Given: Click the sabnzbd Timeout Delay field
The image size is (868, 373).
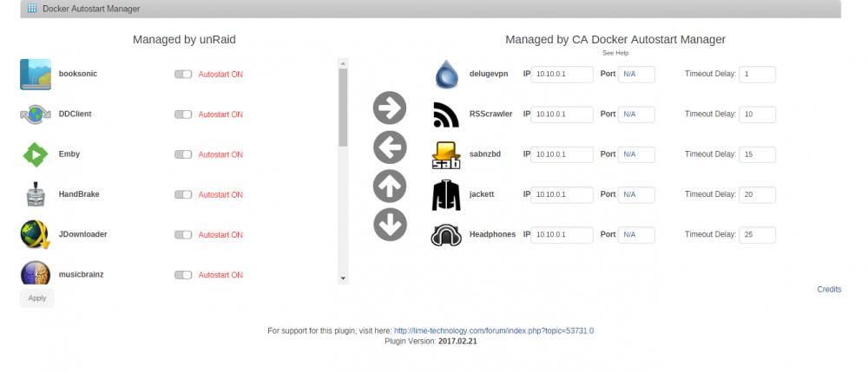Looking at the screenshot, I should 757,155.
